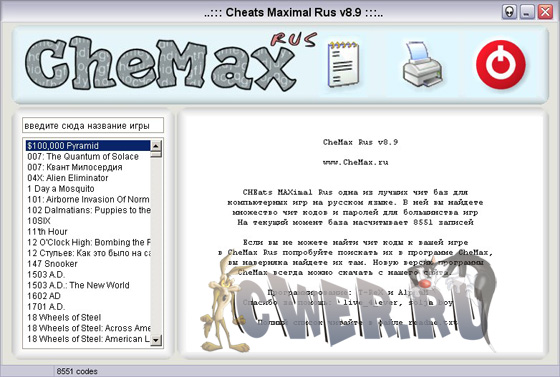Open the notepad editor icon

point(344,64)
